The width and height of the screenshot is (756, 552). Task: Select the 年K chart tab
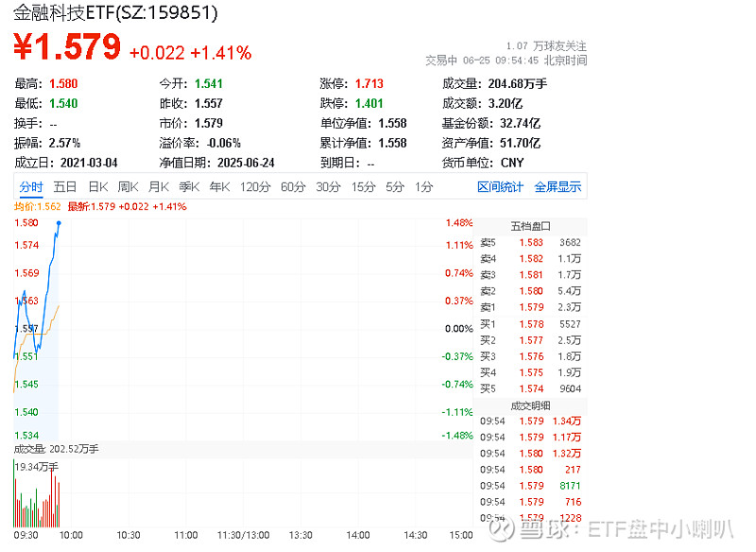coord(219,186)
